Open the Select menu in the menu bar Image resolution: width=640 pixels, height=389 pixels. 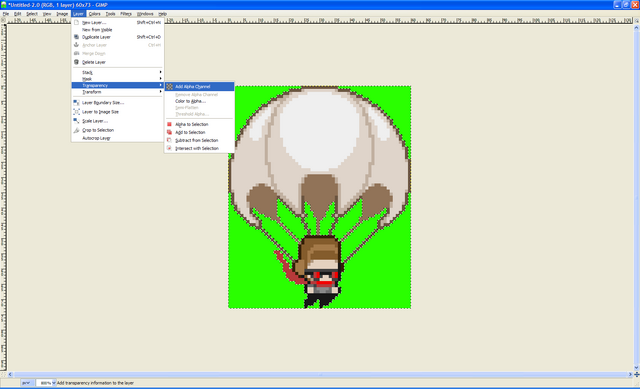(x=32, y=13)
